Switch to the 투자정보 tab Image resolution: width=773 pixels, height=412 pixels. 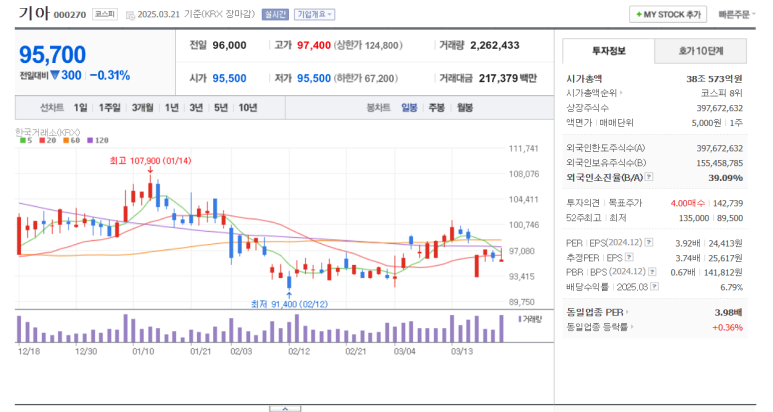click(x=608, y=51)
